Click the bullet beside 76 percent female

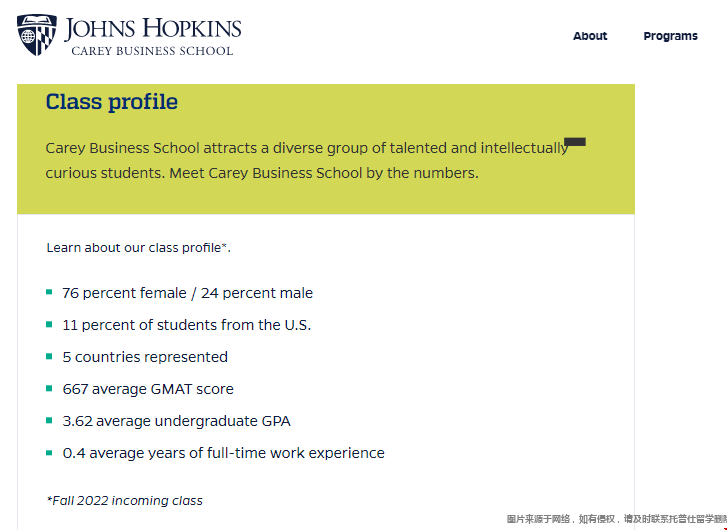49,292
